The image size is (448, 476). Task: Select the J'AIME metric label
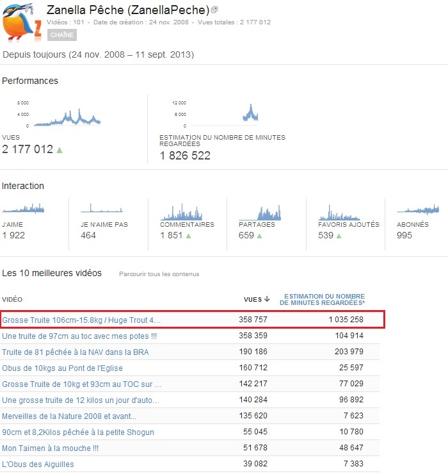[x=12, y=225]
